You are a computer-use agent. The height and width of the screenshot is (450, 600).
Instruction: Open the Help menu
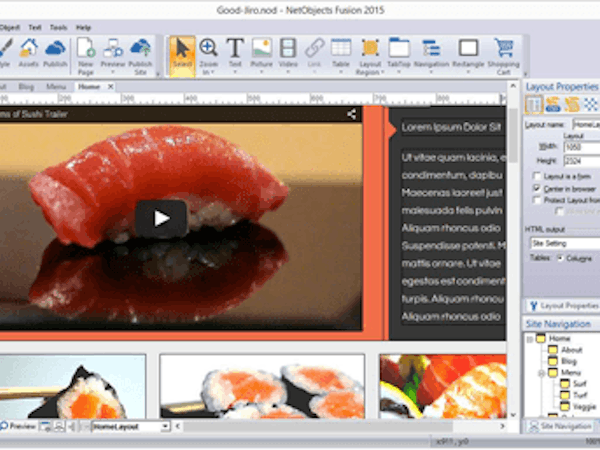click(x=83, y=28)
